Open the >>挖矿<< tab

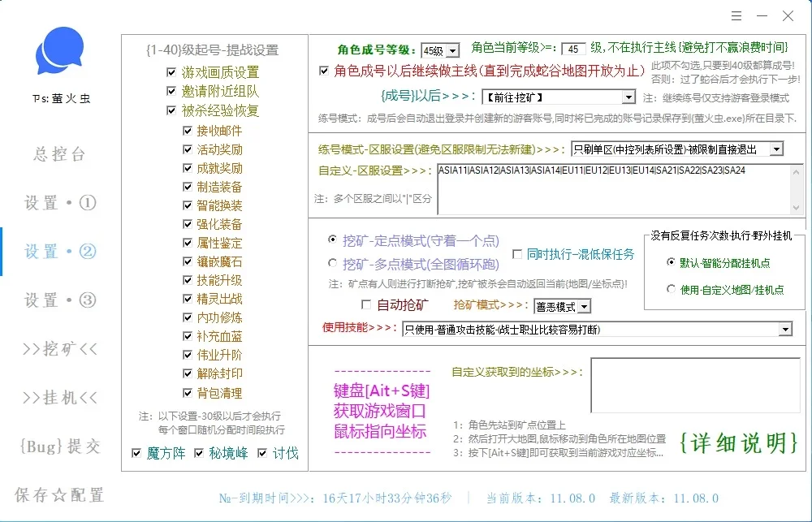coord(60,348)
